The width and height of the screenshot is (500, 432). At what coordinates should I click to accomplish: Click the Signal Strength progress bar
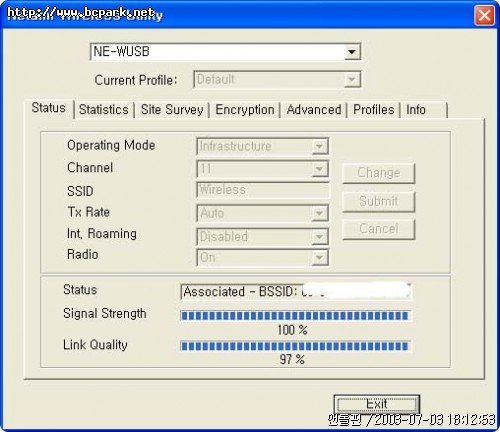click(x=295, y=316)
